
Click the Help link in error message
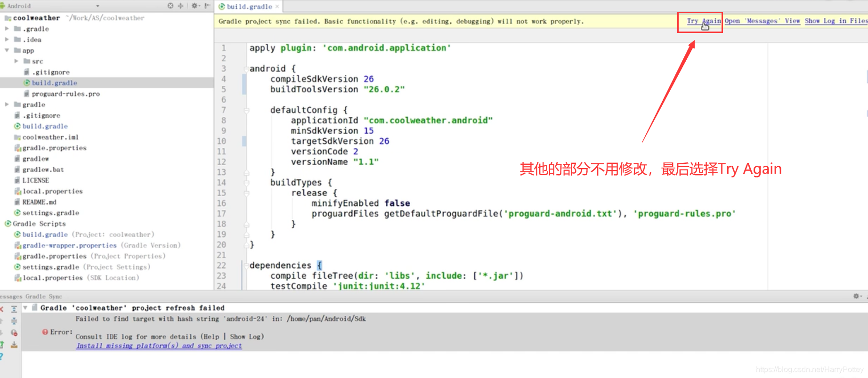click(211, 337)
